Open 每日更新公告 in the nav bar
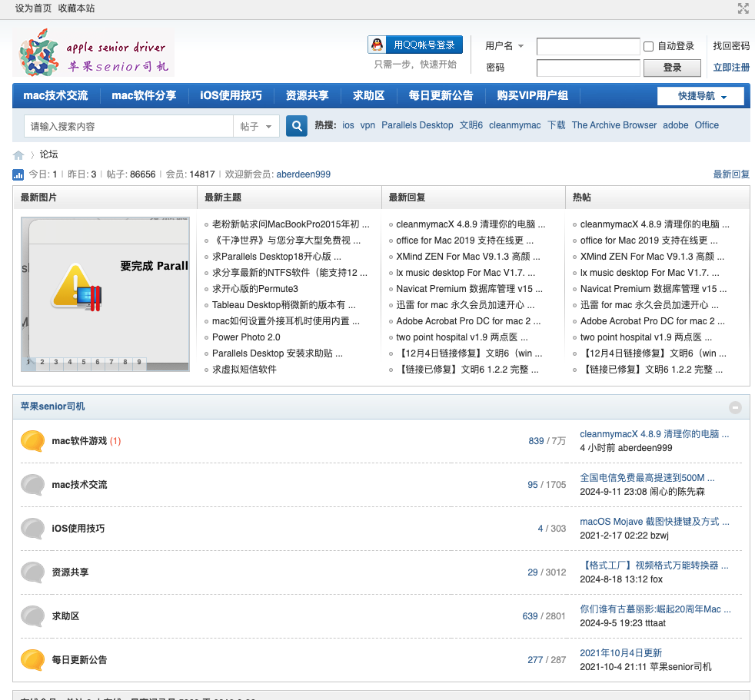755x700 pixels. pyautogui.click(x=441, y=95)
